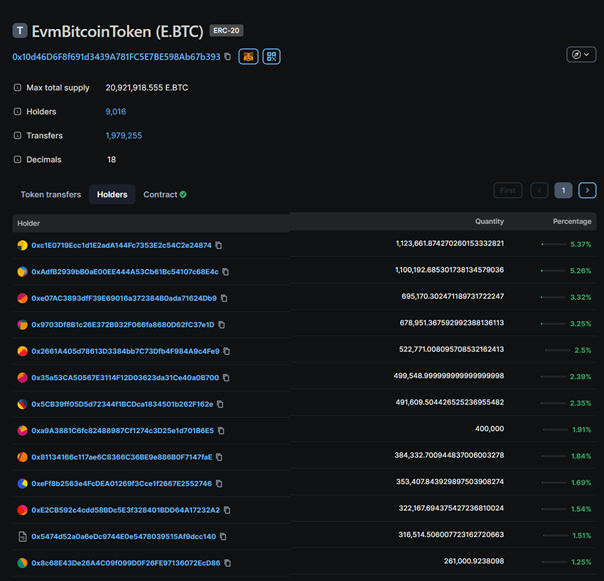This screenshot has height=581, width=604.
Task: Open holder 0x2661A405d78613D3384b address
Action: [x=125, y=351]
